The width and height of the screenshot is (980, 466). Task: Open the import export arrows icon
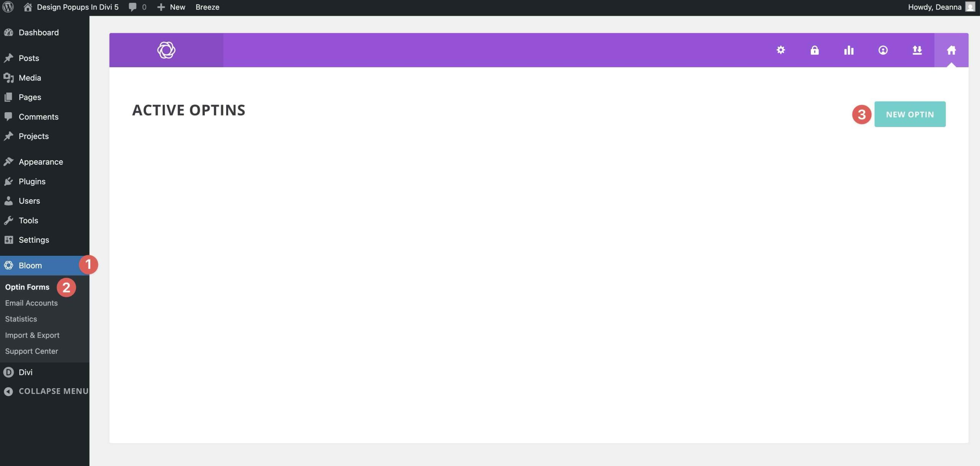click(x=917, y=50)
